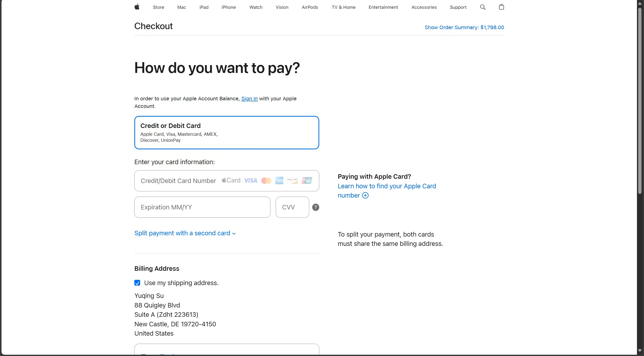Click the American Express card logo
This screenshot has width=644, height=356.
279,181
